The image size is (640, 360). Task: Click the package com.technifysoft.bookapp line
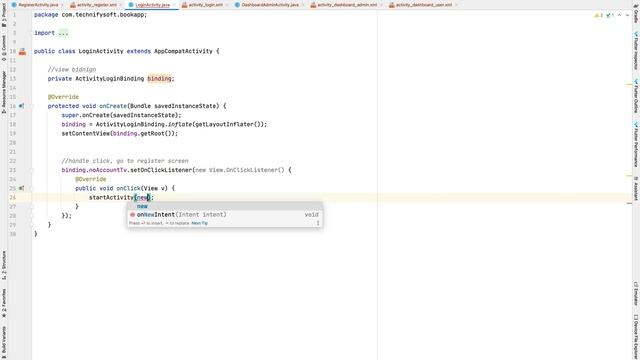[90, 15]
